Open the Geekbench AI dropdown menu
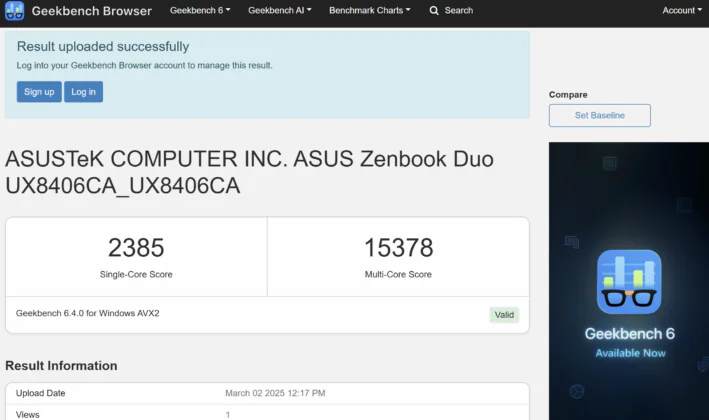Viewport: 709px width, 420px height. click(x=279, y=10)
